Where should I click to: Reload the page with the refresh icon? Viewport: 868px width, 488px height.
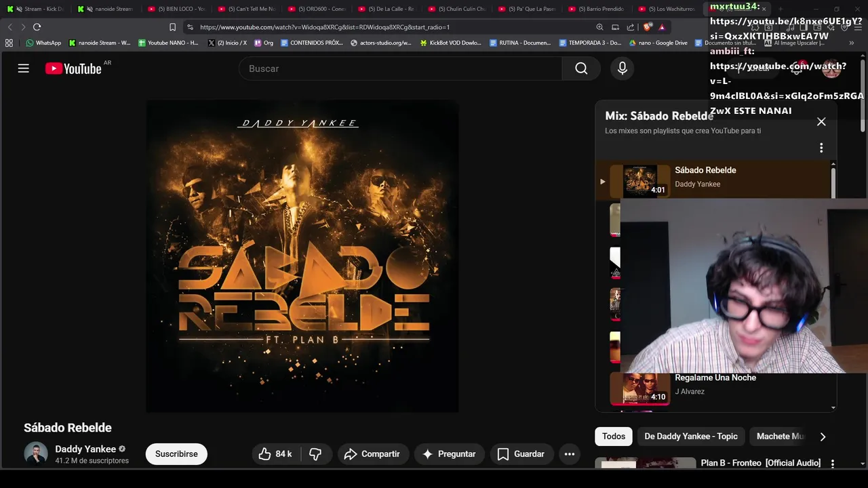[37, 27]
